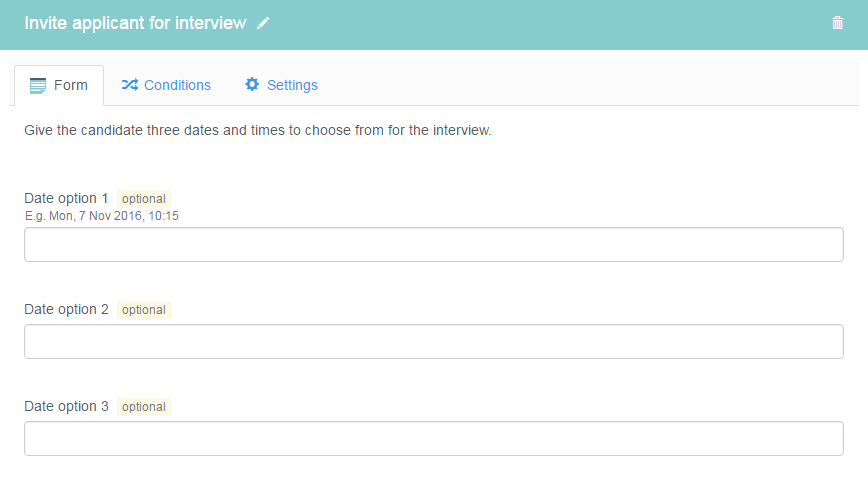Focus the Date option 1 input field

coord(433,244)
